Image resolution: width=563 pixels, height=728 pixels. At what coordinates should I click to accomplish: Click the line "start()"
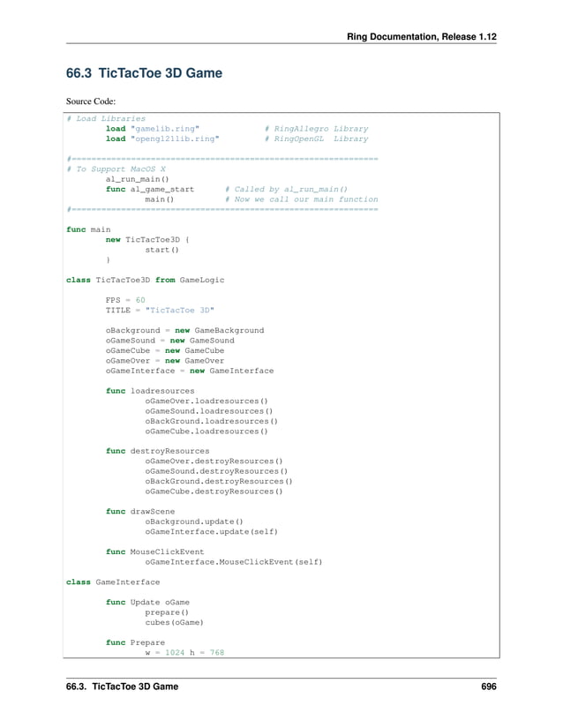click(x=162, y=250)
